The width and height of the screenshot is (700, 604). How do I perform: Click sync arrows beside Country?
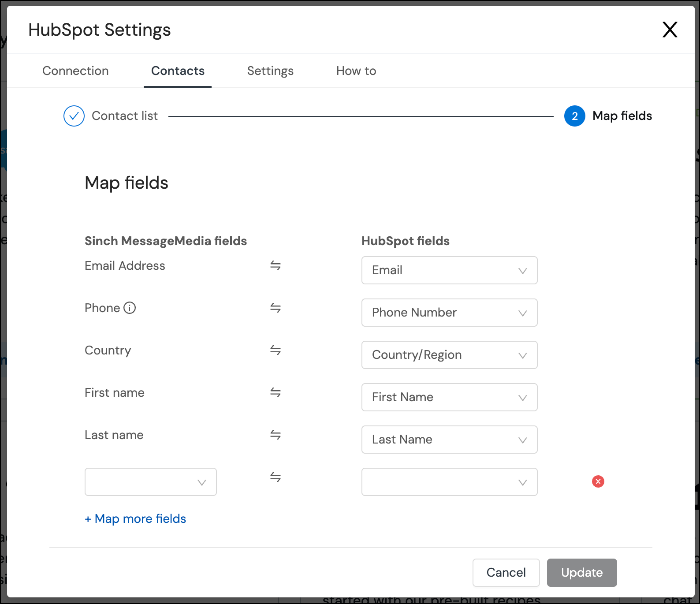276,350
